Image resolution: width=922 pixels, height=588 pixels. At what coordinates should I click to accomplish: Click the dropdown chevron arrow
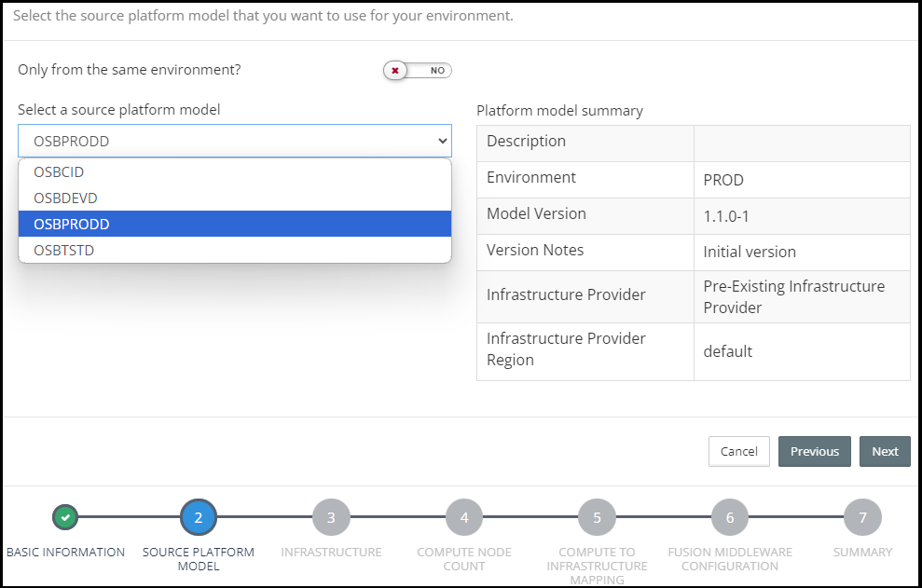pos(442,141)
